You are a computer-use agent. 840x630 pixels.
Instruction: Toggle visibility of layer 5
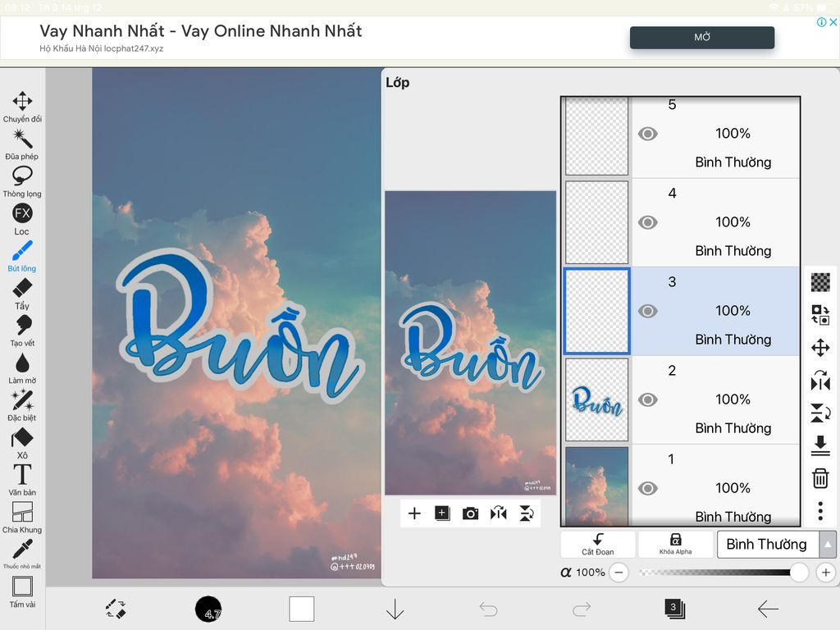click(648, 134)
